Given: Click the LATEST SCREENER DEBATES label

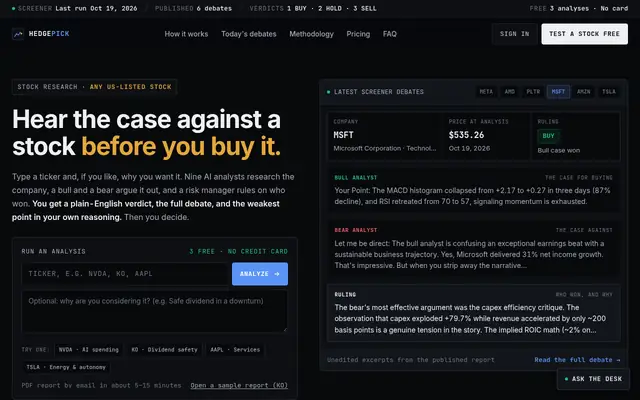Looking at the screenshot, I should 379,92.
